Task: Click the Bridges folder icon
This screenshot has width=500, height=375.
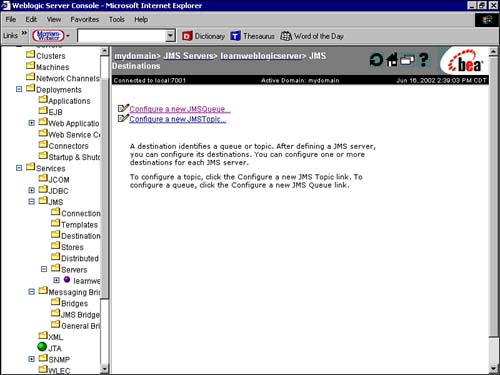Action: [56, 302]
